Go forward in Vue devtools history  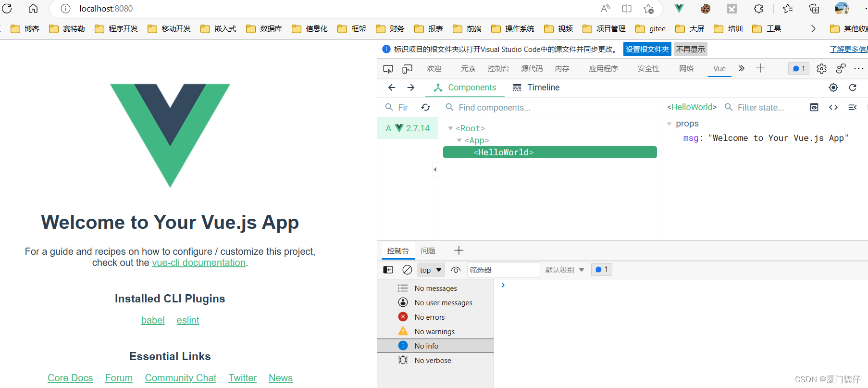tap(411, 88)
